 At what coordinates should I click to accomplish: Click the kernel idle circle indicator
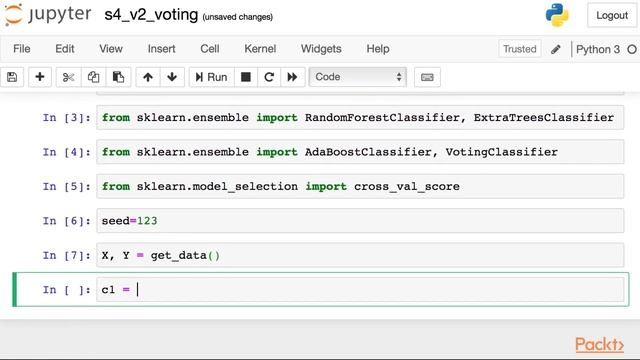tap(632, 49)
